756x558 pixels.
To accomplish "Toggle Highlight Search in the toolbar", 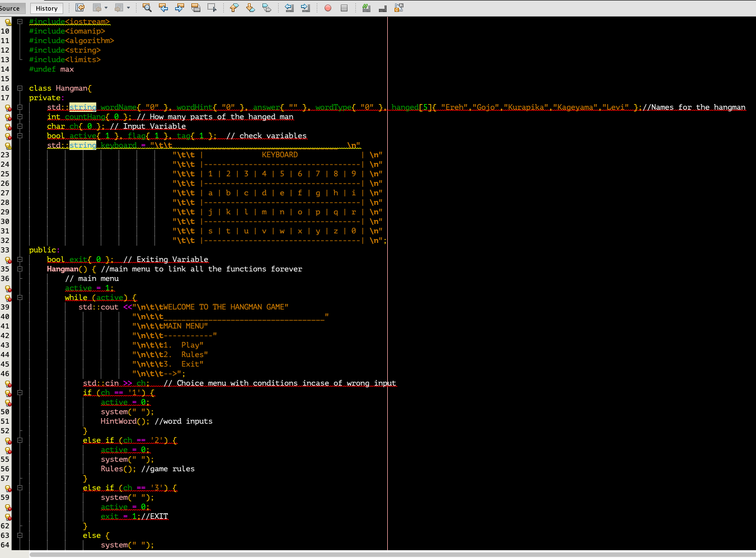I will pyautogui.click(x=196, y=8).
